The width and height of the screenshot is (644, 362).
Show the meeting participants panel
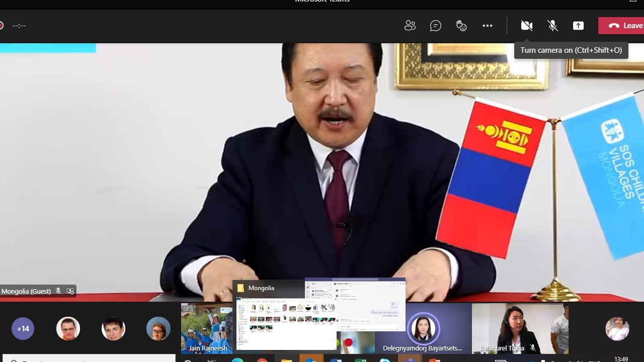tap(410, 26)
